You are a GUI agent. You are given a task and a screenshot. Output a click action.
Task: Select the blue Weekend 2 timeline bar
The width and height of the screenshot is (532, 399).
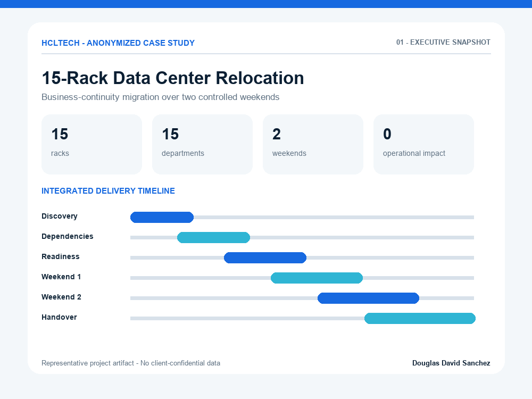pos(368,298)
